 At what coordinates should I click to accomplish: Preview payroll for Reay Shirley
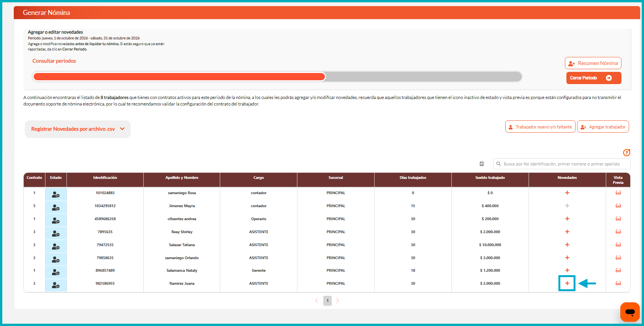(618, 232)
